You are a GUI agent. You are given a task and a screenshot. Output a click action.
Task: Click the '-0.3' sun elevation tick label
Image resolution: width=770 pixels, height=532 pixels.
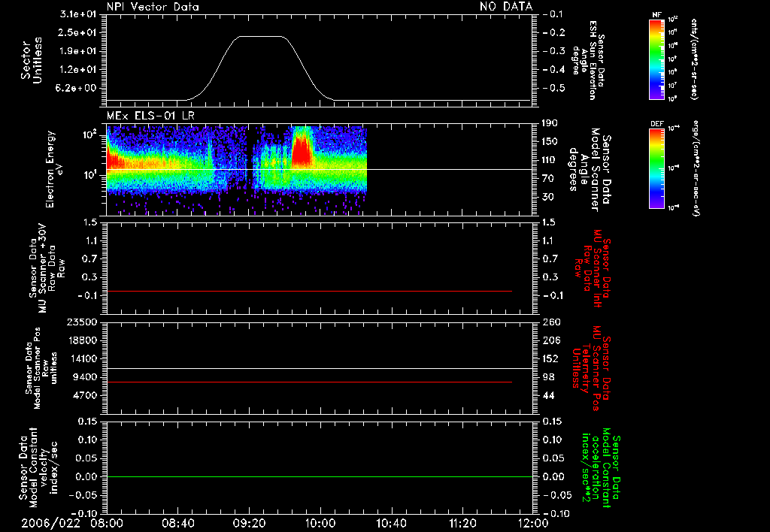click(554, 51)
